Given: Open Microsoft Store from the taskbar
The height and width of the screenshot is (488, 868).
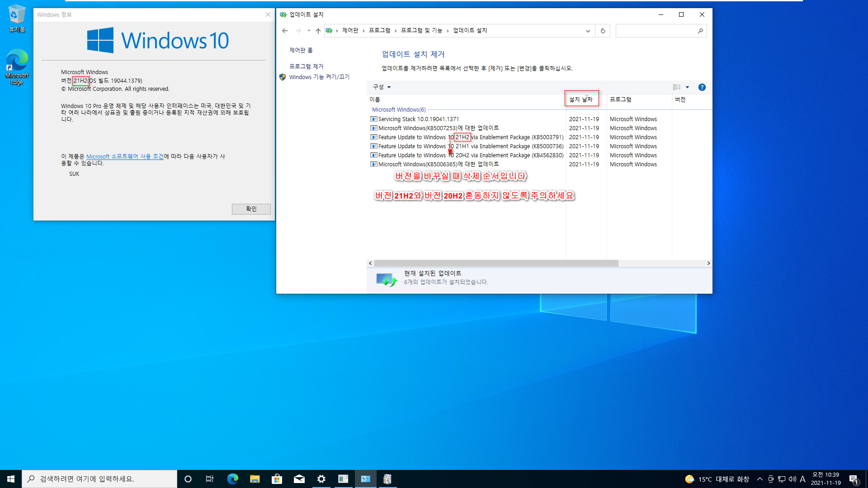Looking at the screenshot, I should [x=277, y=479].
